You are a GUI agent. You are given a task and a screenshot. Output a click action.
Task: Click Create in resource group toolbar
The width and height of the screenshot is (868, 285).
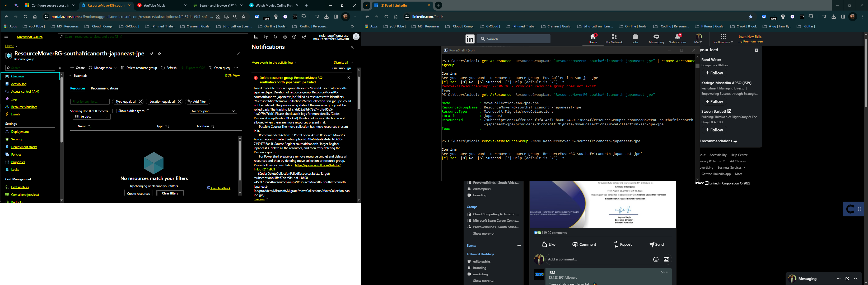coord(77,68)
